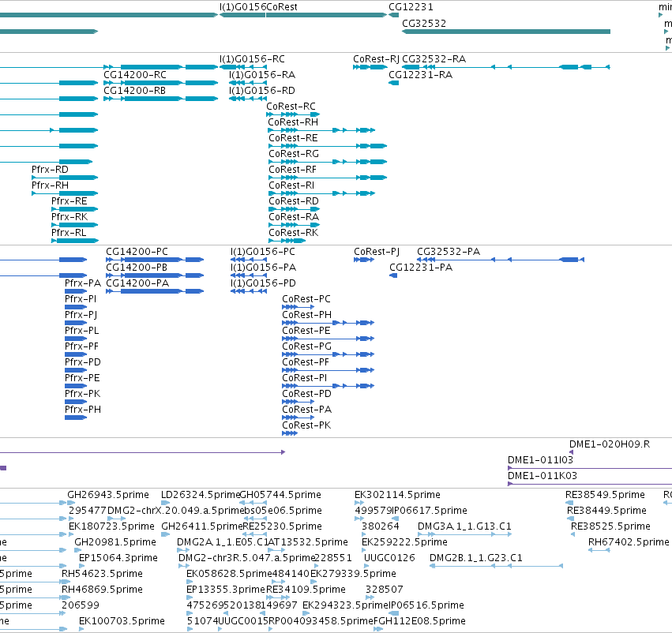Image resolution: width=672 pixels, height=633 pixels.
Task: Click the l(1)G0156-RD transcript label
Action: 262,91
